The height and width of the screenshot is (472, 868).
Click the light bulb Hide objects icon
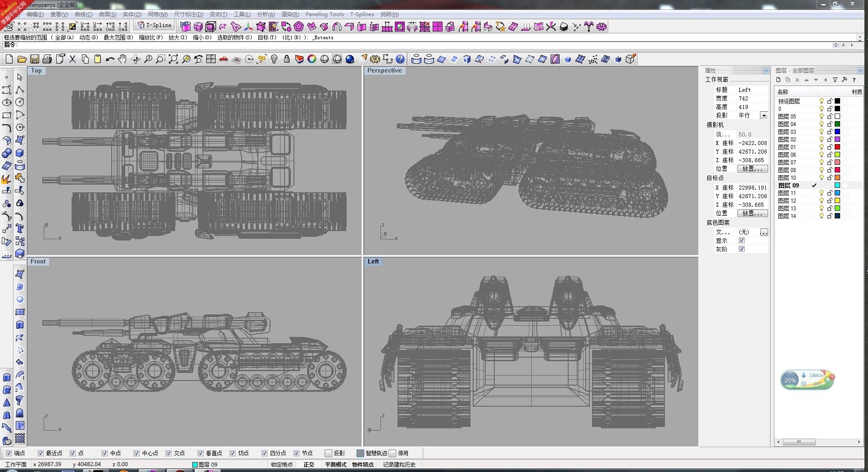(274, 59)
